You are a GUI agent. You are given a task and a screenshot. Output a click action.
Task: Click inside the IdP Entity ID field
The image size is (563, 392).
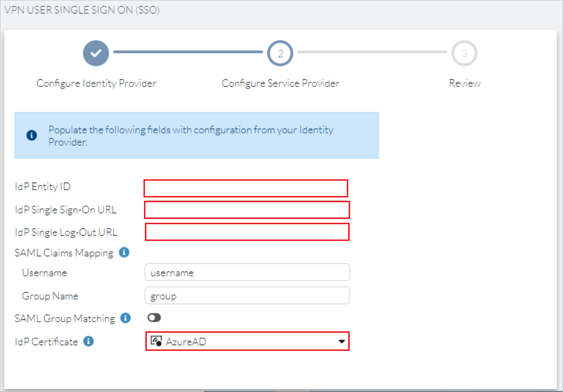(245, 188)
